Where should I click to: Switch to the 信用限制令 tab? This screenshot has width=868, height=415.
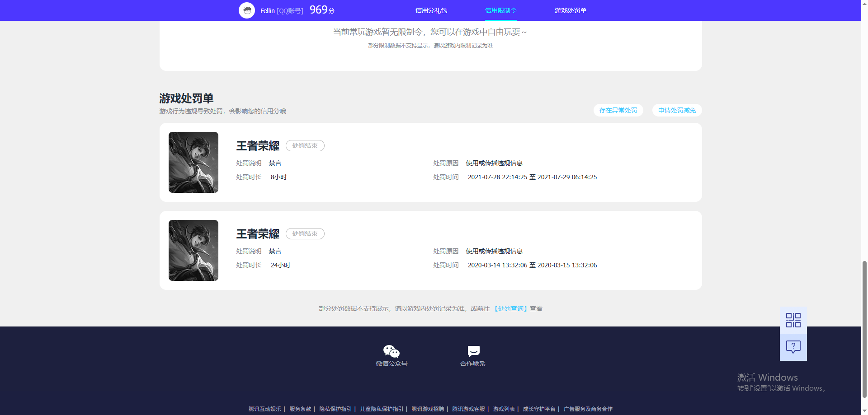coord(500,10)
